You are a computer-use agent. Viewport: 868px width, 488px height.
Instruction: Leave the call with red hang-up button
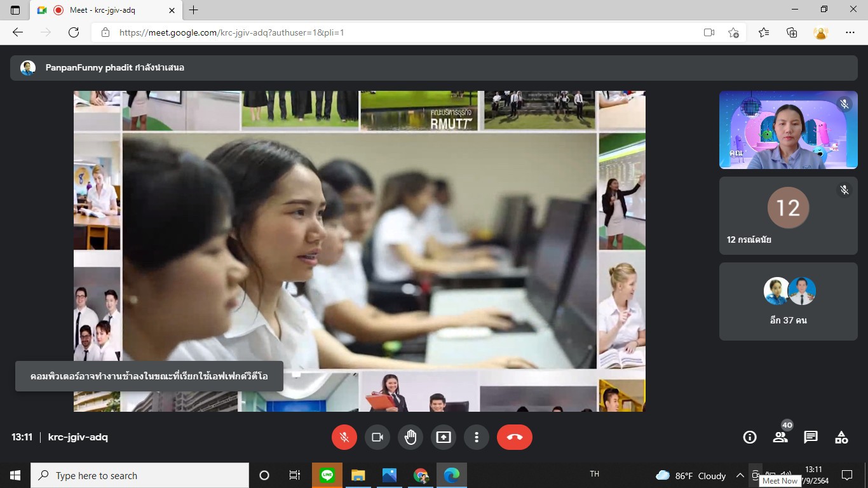point(515,437)
